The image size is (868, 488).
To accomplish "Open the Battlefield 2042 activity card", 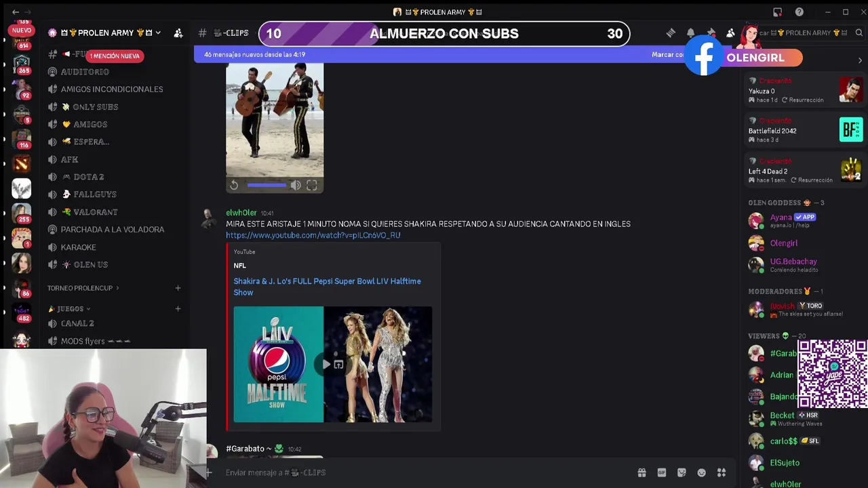I will click(x=805, y=131).
